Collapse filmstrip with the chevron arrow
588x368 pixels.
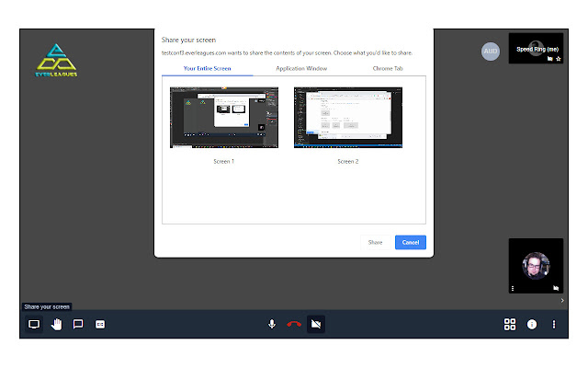562,301
